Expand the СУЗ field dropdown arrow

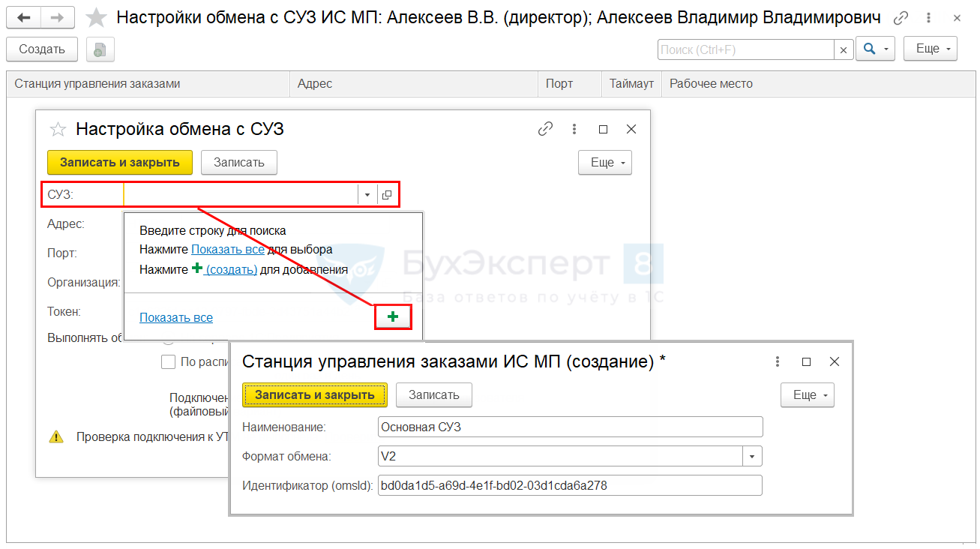coord(367,195)
